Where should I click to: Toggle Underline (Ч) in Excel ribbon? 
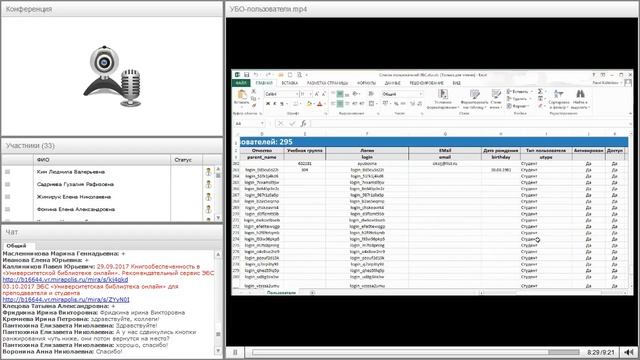point(282,104)
